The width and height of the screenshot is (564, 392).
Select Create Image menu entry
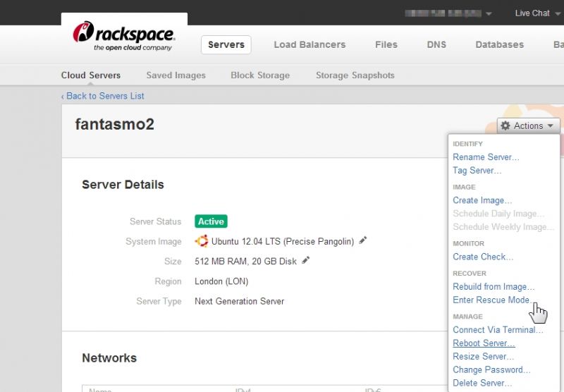(x=482, y=200)
